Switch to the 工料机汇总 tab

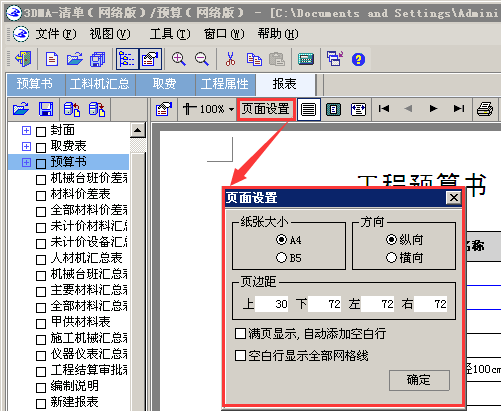100,84
